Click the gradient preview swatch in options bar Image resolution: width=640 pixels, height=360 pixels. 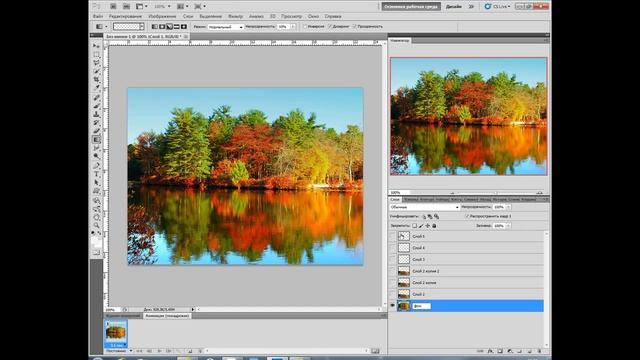(126, 27)
